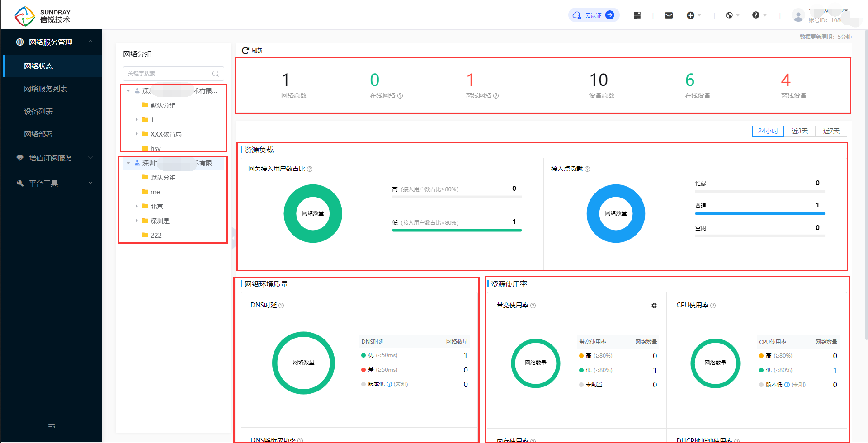Screen dimensions: 868x443
Task: Switch time range to 近3天
Action: (x=799, y=131)
